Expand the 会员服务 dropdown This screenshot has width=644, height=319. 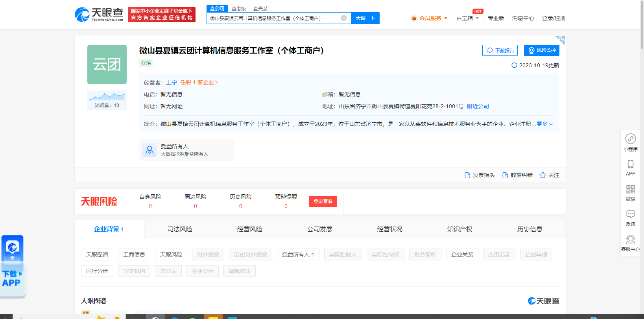[430, 18]
